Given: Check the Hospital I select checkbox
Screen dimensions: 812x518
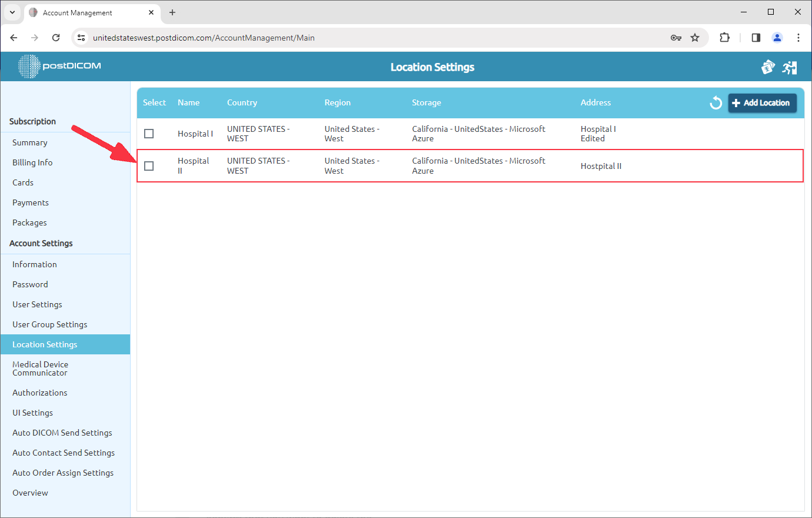Looking at the screenshot, I should point(149,134).
